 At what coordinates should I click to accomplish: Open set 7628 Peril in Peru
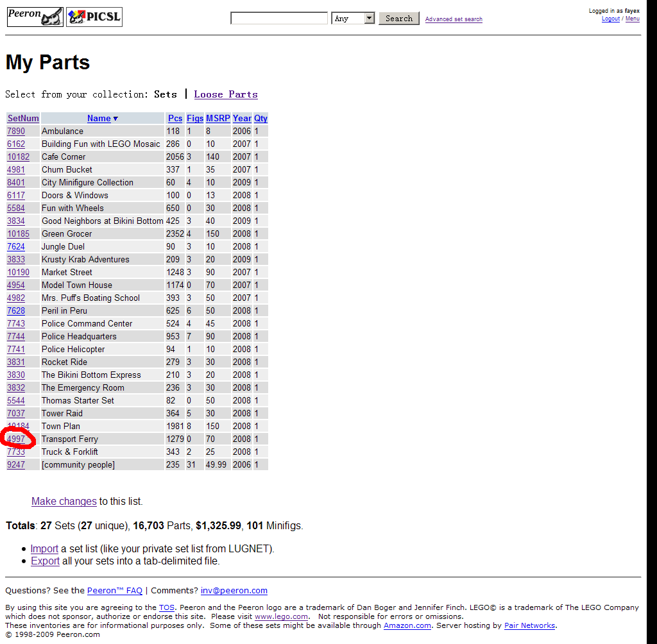pos(16,311)
